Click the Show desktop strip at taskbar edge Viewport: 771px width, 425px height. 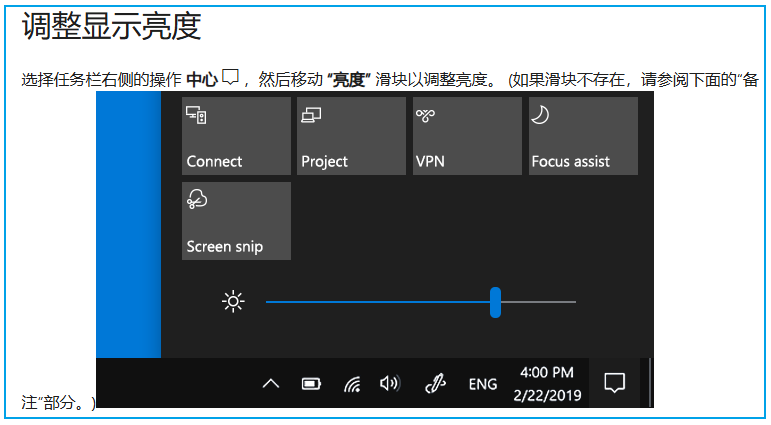pyautogui.click(x=649, y=383)
